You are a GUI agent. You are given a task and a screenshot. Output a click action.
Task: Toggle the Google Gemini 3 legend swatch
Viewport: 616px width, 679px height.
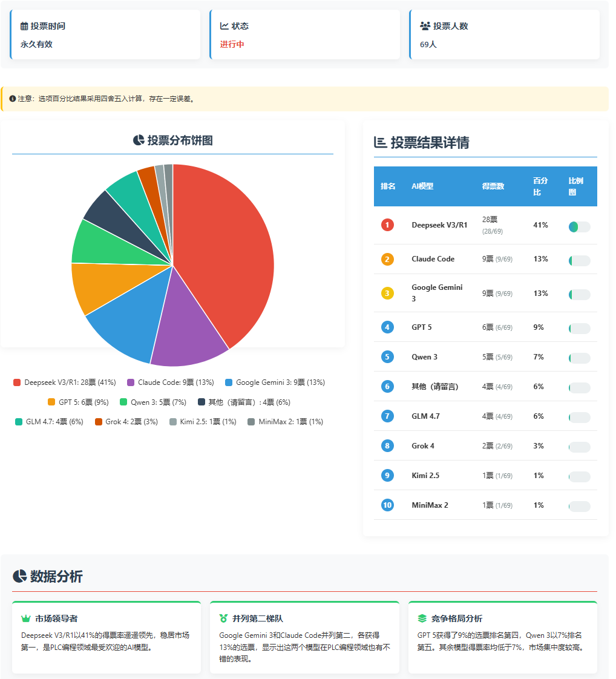[x=229, y=382]
